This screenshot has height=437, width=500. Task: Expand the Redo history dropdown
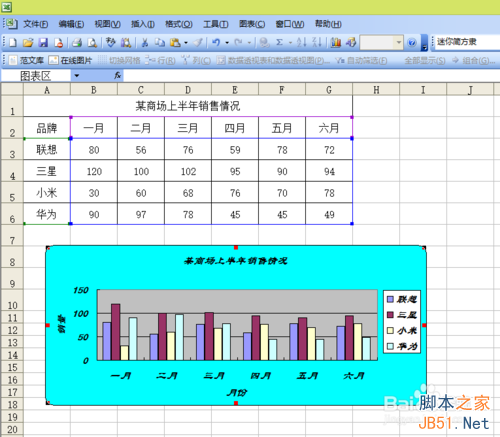coord(249,43)
